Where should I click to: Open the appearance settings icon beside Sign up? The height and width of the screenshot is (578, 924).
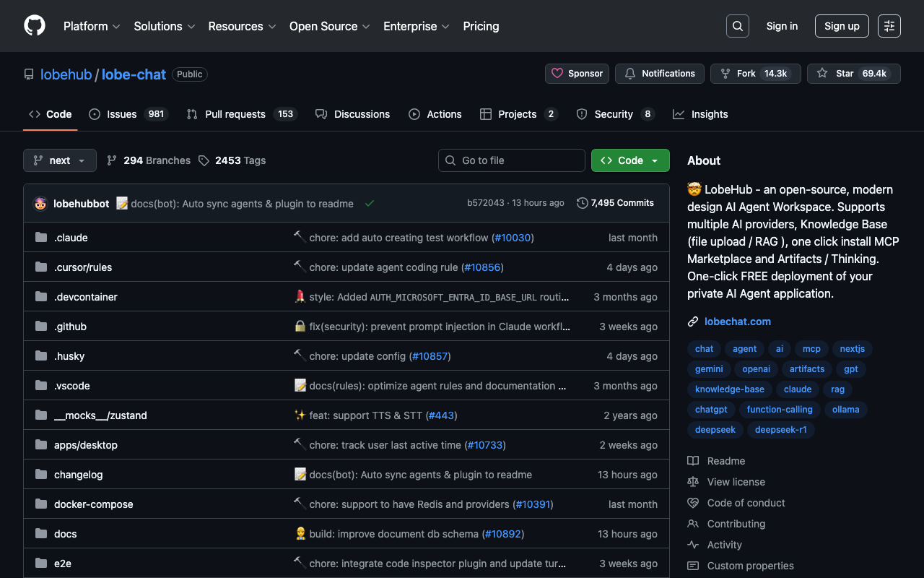point(889,26)
